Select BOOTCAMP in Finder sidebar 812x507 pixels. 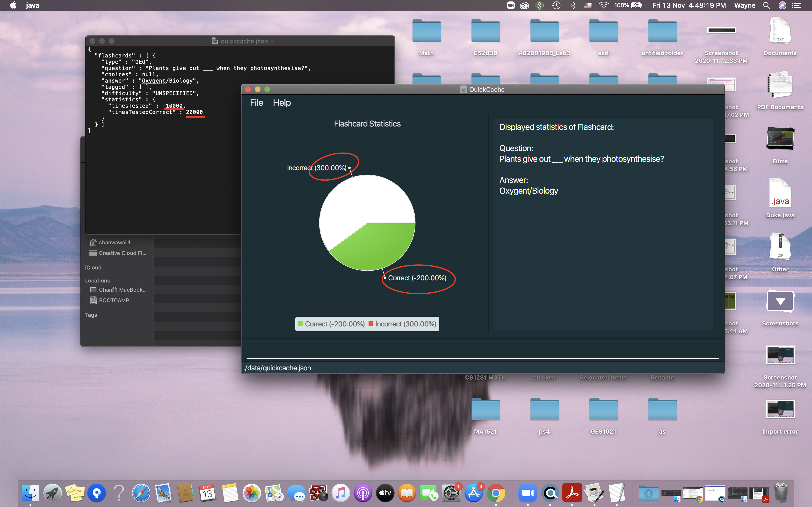(114, 300)
